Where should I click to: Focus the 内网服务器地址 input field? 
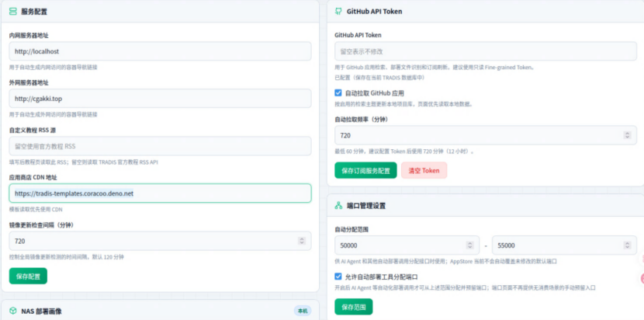pyautogui.click(x=160, y=51)
